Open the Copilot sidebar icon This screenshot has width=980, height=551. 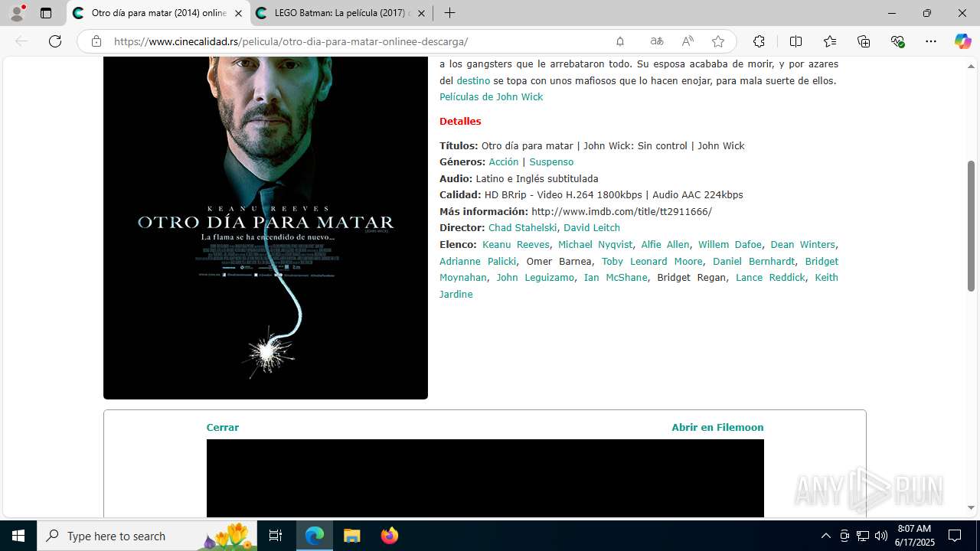[962, 41]
